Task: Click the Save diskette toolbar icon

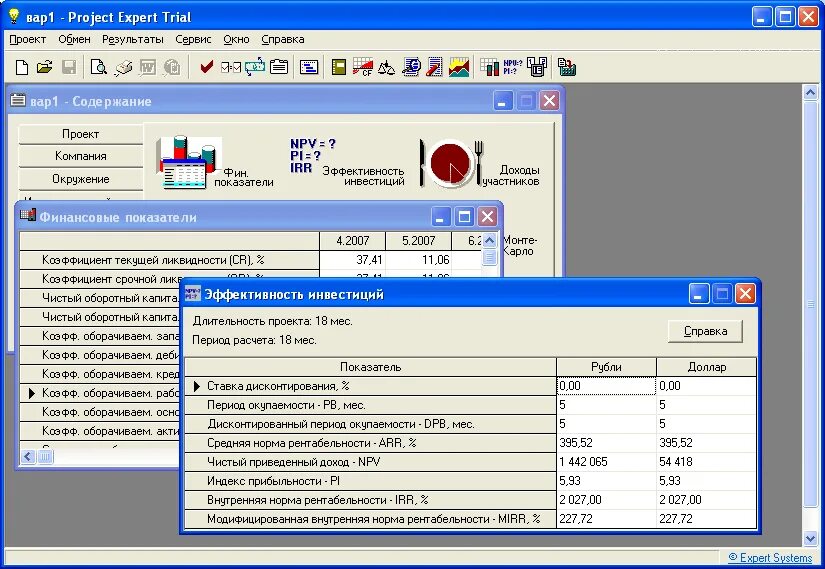Action: pos(69,67)
